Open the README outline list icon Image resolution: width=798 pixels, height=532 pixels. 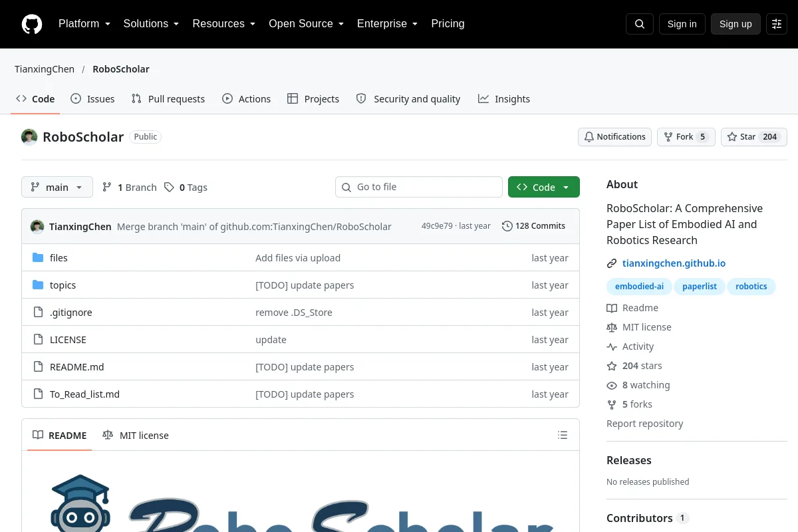point(563,436)
